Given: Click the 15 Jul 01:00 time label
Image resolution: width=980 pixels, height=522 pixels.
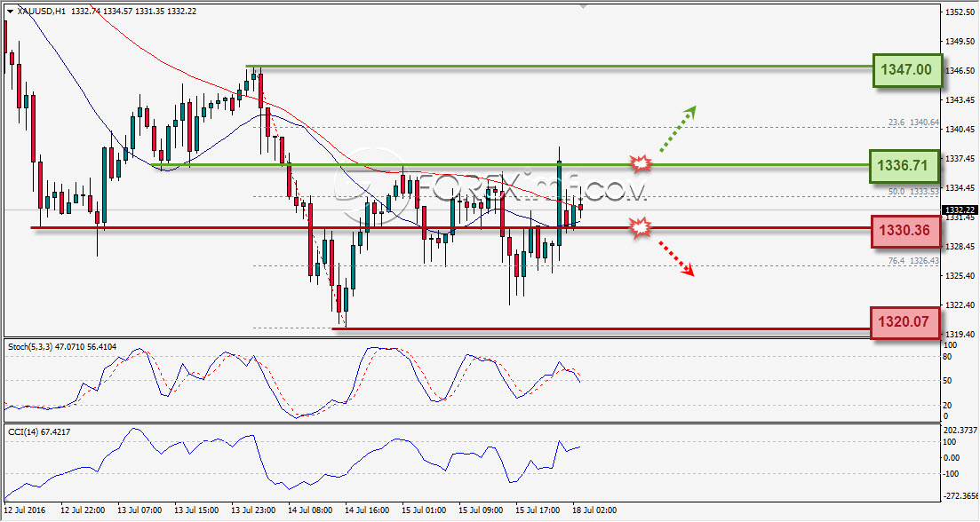Looking at the screenshot, I should [424, 510].
